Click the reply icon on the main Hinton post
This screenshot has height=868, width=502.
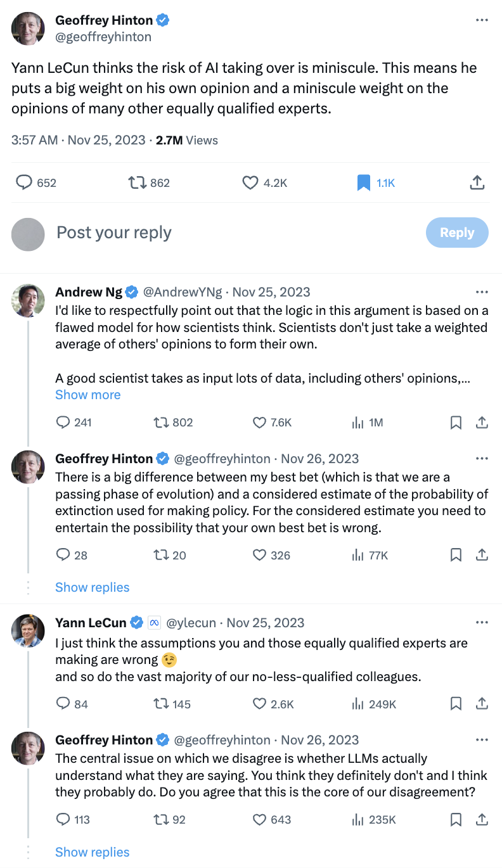coord(24,182)
